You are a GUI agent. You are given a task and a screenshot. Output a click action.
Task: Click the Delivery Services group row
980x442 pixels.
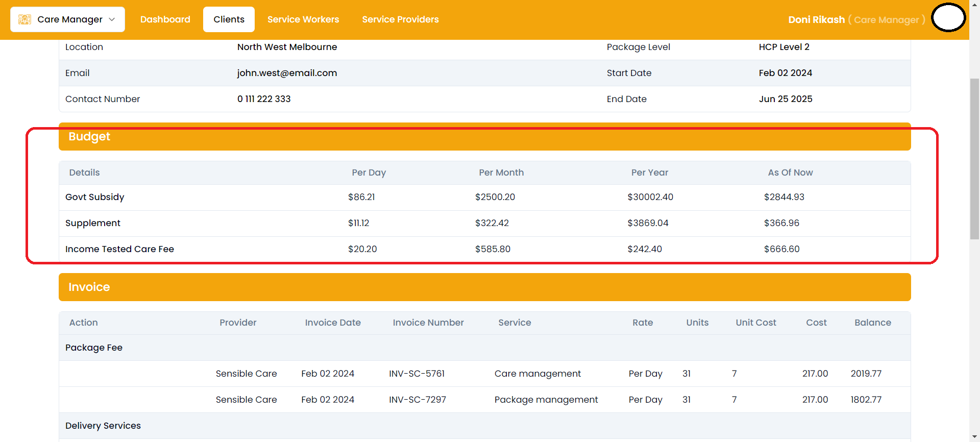[x=103, y=426]
